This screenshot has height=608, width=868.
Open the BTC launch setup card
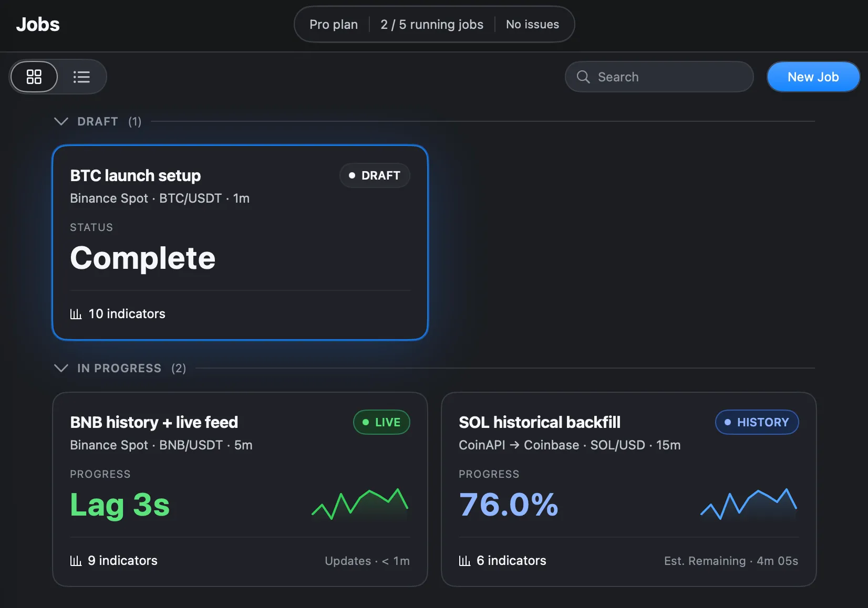coord(240,243)
